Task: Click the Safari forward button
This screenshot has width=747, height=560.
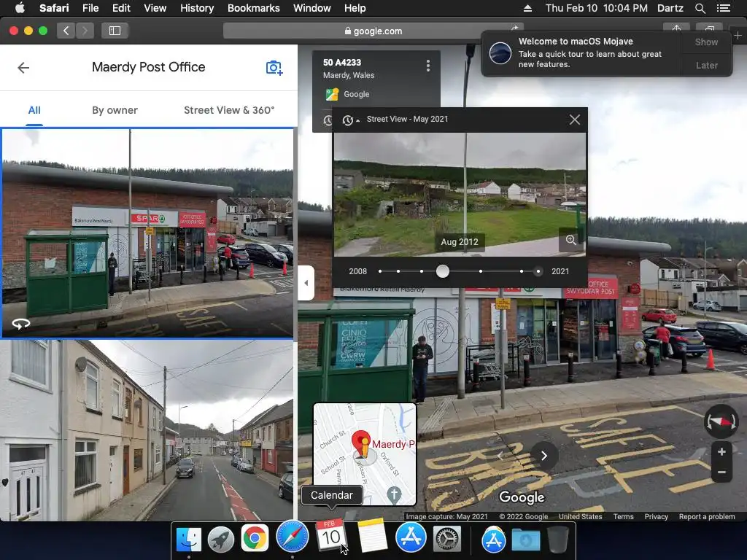Action: (85, 31)
